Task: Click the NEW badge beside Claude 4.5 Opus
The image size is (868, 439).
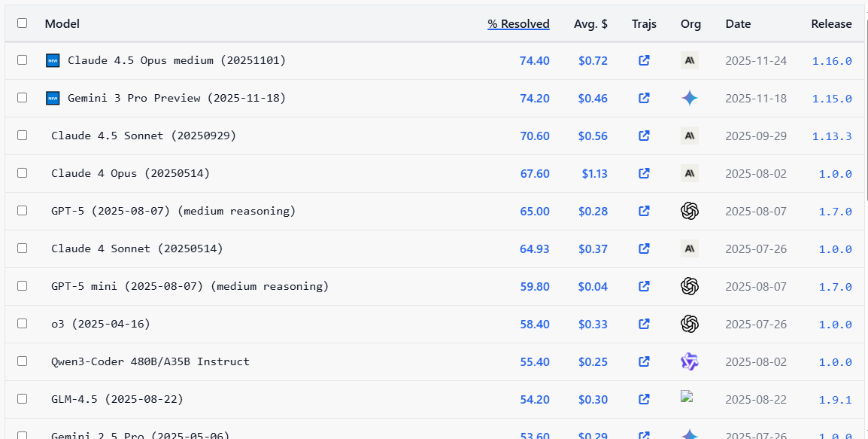Action: pyautogui.click(x=53, y=60)
